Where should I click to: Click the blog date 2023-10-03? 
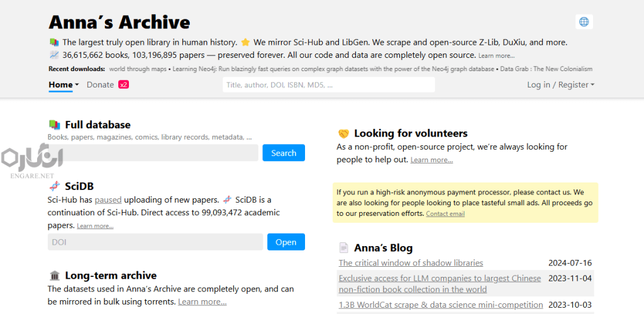[x=570, y=305]
